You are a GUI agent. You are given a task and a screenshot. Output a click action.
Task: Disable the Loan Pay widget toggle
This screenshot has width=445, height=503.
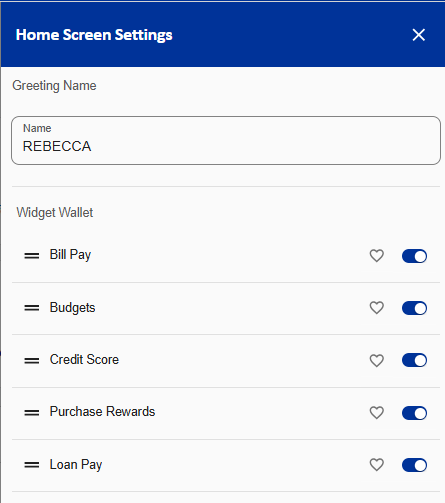[x=414, y=465]
